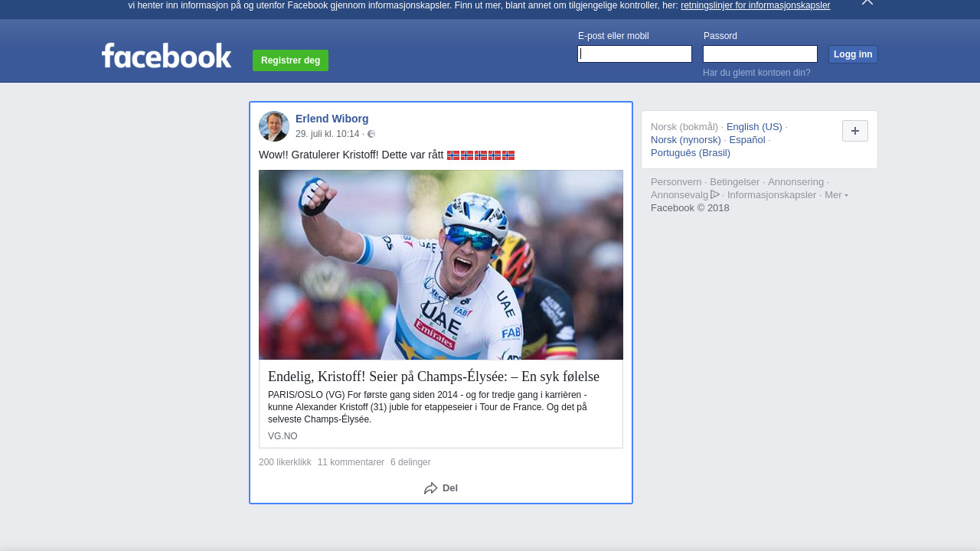Switch language to Norsk (nynorsk)
980x551 pixels.
686,140
